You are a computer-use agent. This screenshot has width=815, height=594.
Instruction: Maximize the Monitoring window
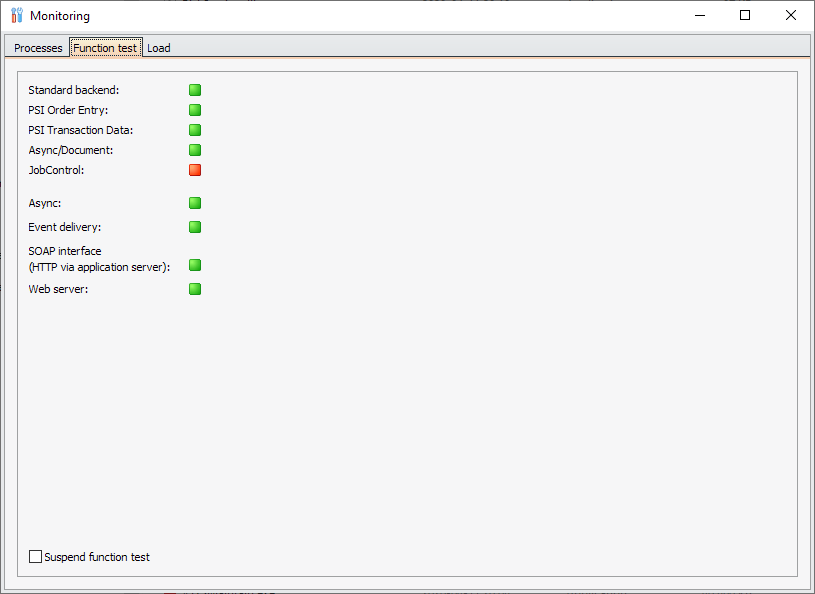[x=745, y=15]
